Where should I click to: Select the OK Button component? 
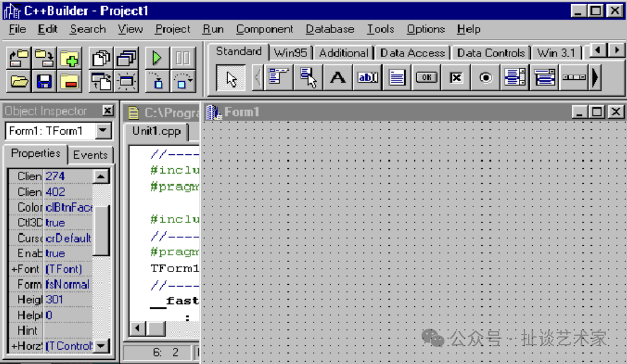coord(426,77)
